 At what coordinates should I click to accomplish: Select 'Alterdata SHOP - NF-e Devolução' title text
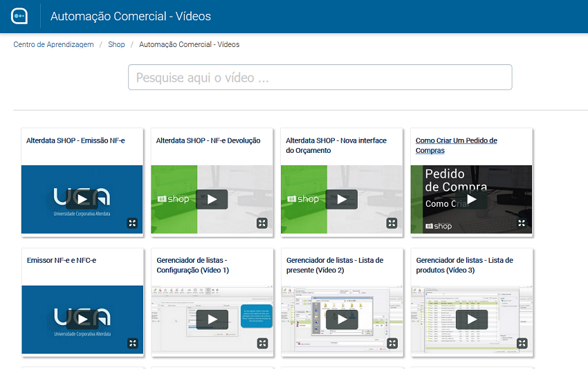pyautogui.click(x=208, y=140)
